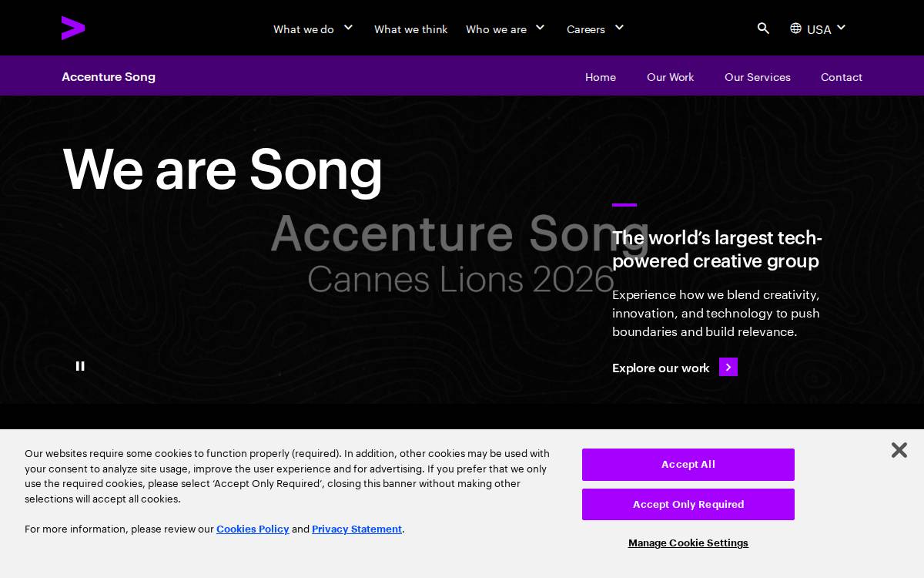
Task: Click the purple arrow beside Explore our work
Action: pos(728,367)
